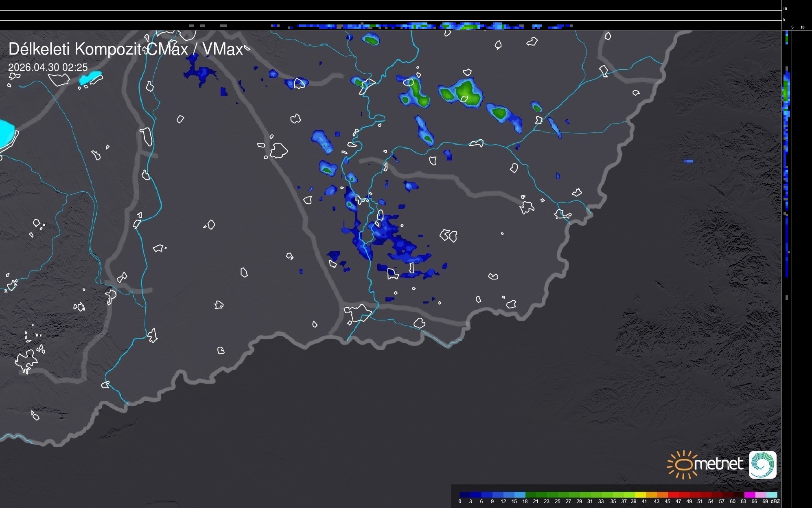Click the 2026.04.30 02:25 timestamp

coord(48,67)
